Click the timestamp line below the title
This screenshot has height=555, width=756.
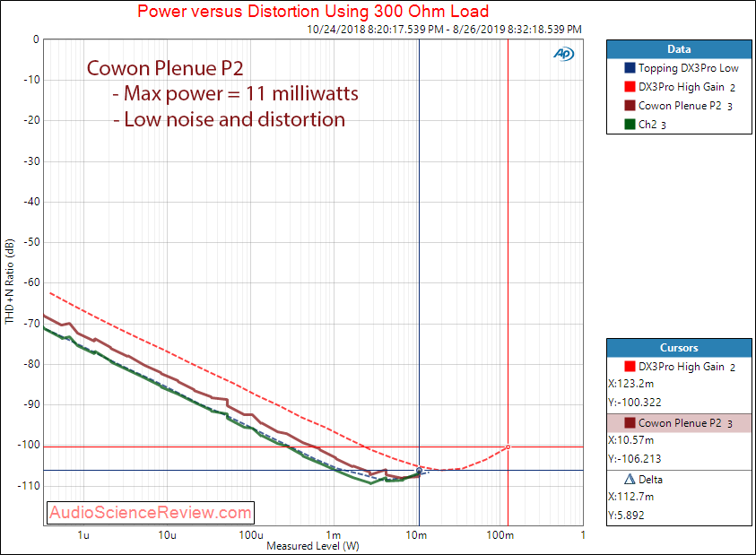tap(444, 29)
